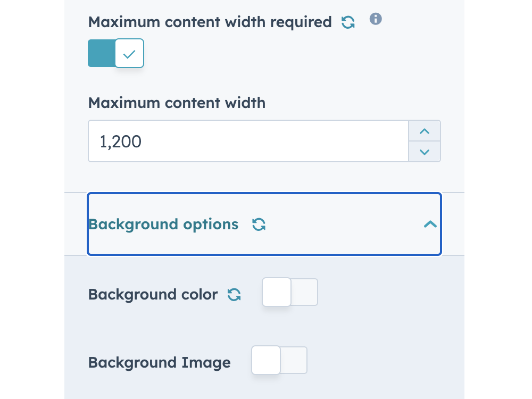
Task: Disable the Maximum content width required toggle
Action: click(115, 53)
